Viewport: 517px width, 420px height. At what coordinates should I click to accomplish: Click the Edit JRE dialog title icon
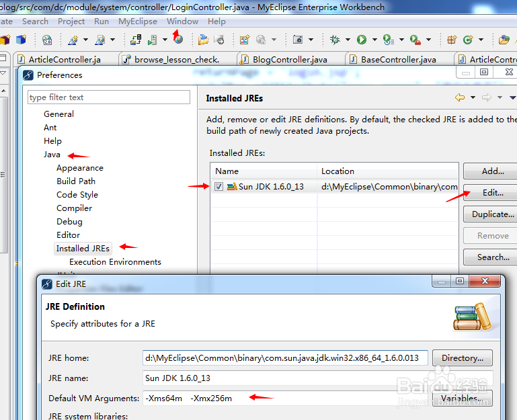click(x=47, y=284)
